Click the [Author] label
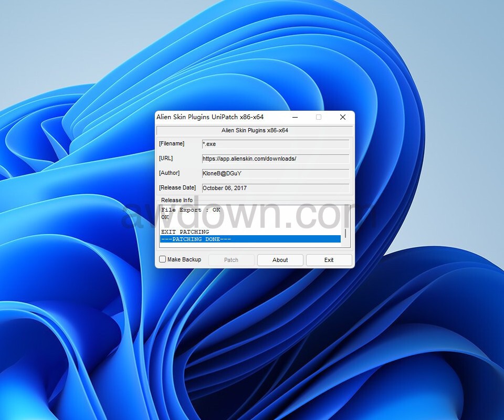This screenshot has width=504, height=420. (169, 173)
